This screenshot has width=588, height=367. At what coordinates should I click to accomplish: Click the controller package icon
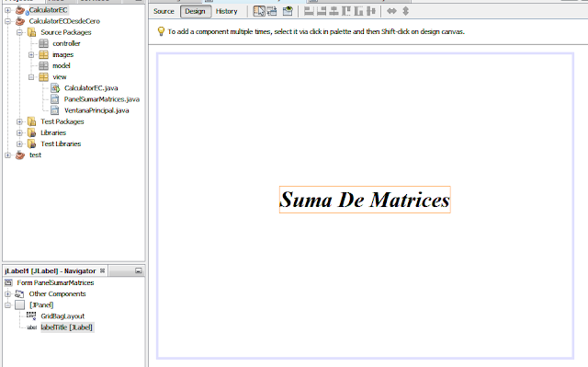pos(43,43)
